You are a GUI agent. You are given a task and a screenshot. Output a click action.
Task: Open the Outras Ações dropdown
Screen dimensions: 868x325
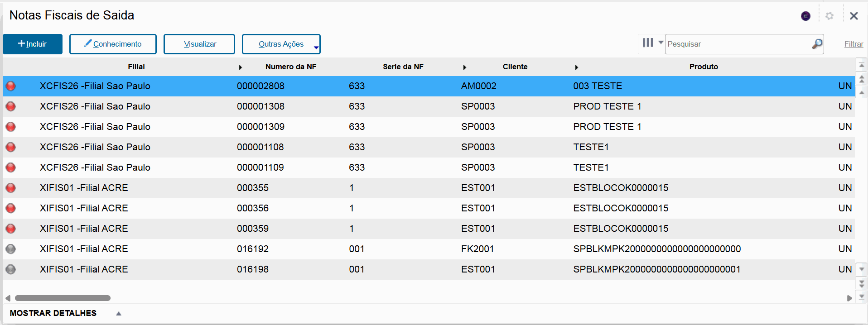281,44
